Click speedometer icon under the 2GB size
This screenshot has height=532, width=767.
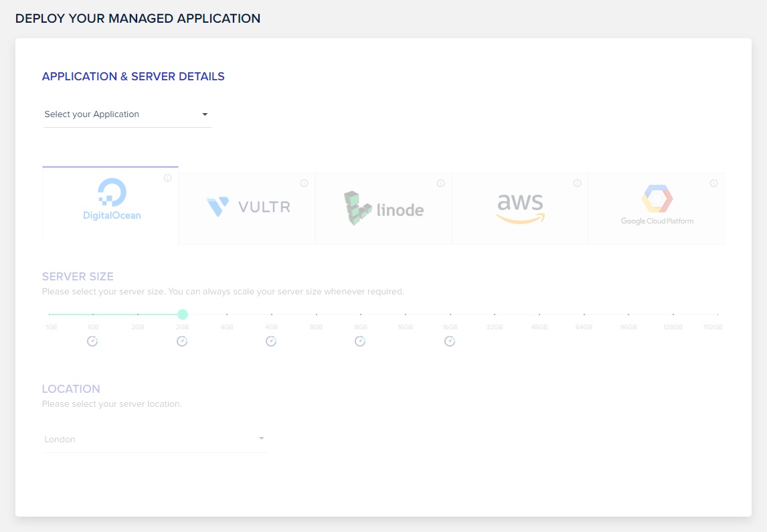tap(182, 341)
